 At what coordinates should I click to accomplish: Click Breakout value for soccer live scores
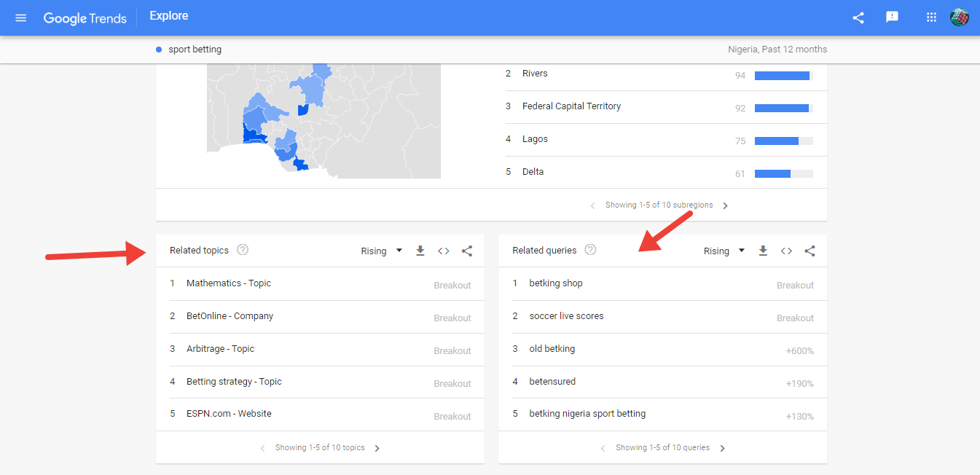[795, 318]
